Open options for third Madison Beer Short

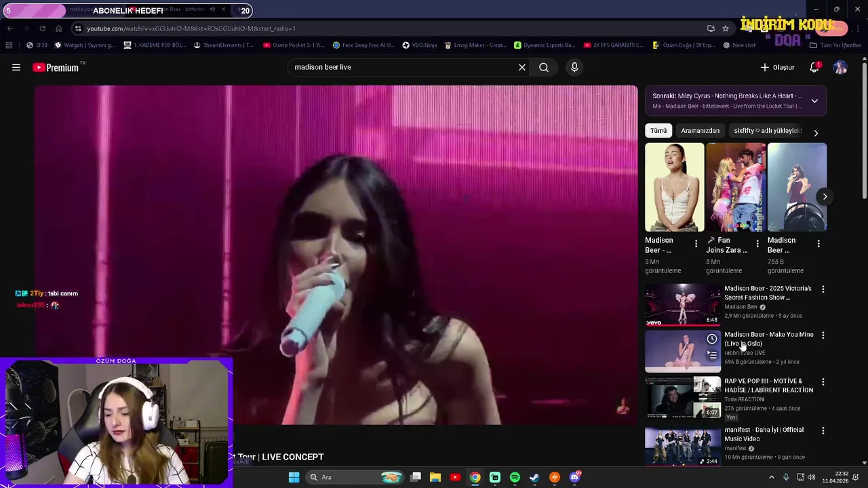click(818, 243)
